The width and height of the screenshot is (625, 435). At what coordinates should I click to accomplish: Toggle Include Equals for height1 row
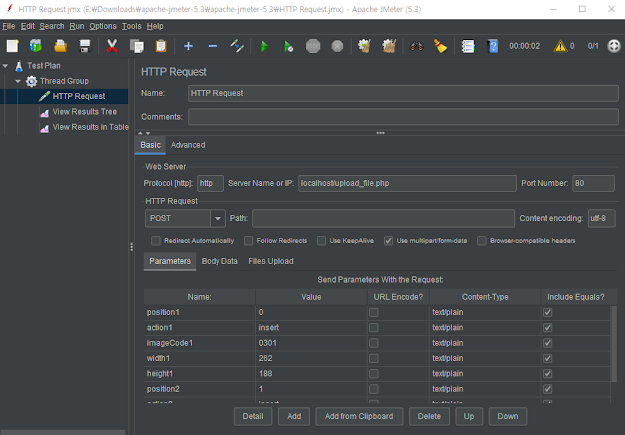[548, 374]
